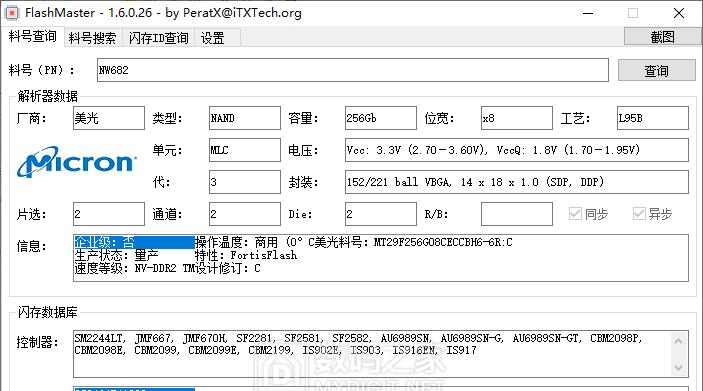The height and width of the screenshot is (391, 703).
Task: Click the FlashMaster app icon in title bar
Action: tap(12, 13)
